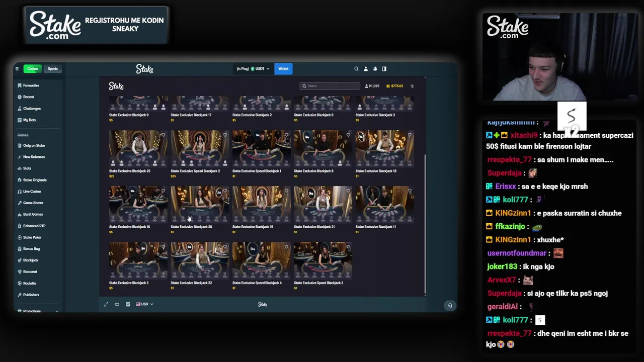Click the search icon in top bar
Image resolution: width=644 pixels, height=362 pixels.
tap(356, 69)
